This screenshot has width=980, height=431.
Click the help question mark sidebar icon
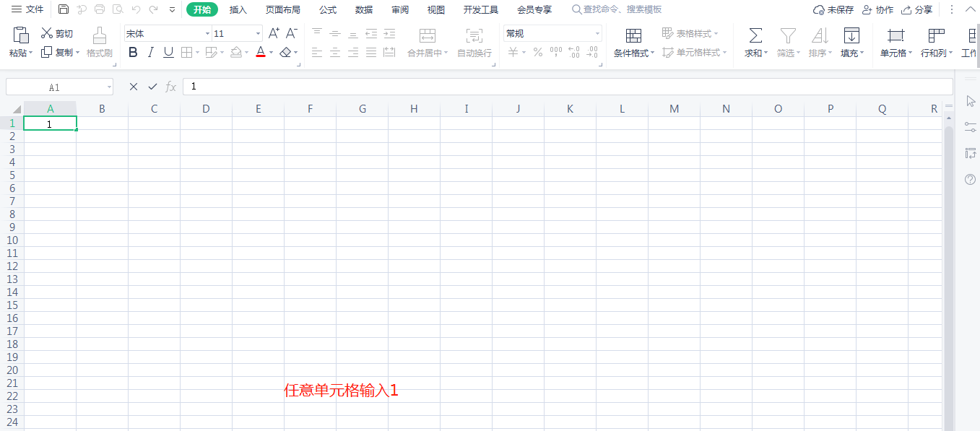970,179
